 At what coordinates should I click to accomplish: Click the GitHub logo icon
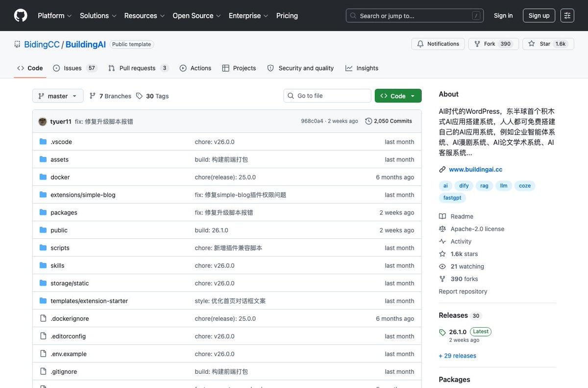[21, 16]
